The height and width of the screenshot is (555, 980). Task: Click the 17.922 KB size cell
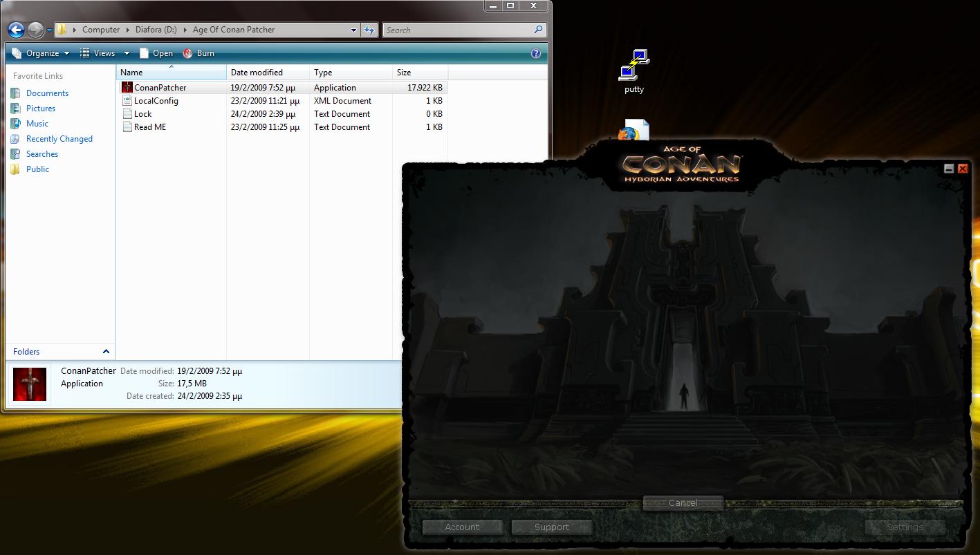pyautogui.click(x=424, y=88)
